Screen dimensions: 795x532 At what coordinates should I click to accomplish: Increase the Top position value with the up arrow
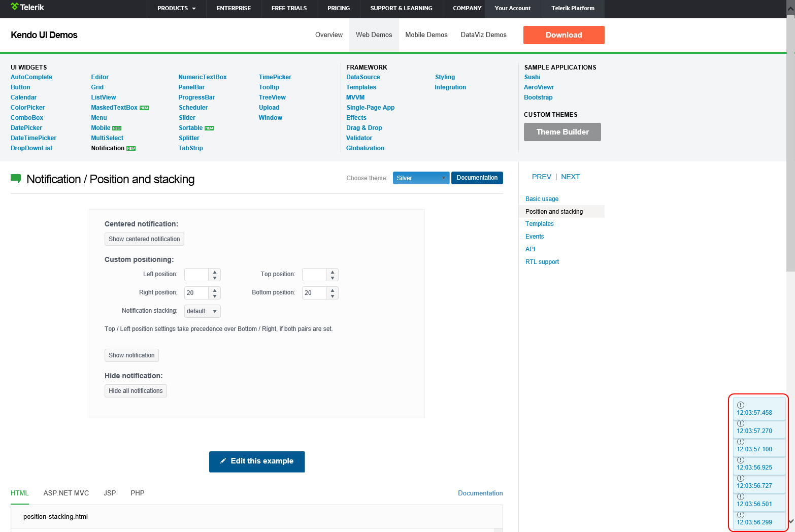coord(333,272)
